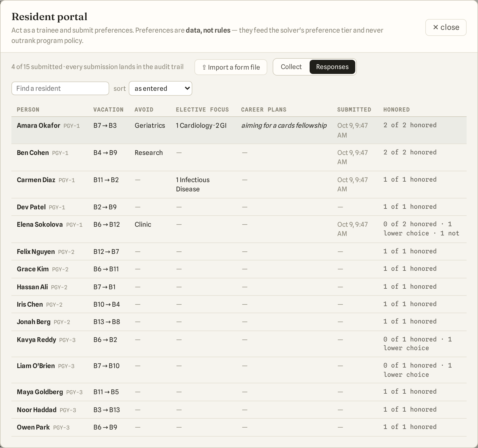The width and height of the screenshot is (478, 448).
Task: Click Dev Patel's name
Action: [31, 207]
